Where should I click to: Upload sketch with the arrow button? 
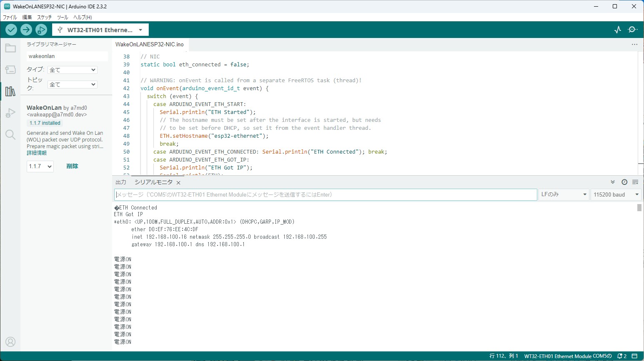coord(26,30)
